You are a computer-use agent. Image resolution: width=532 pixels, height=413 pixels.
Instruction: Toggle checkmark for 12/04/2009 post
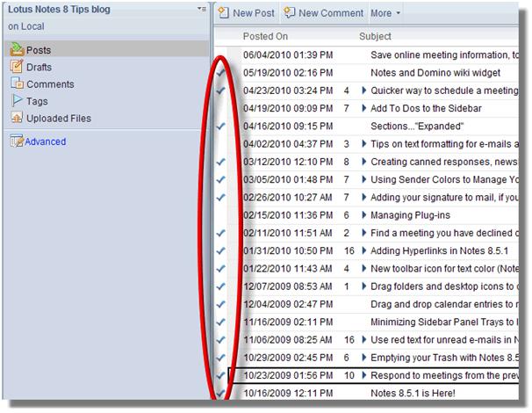[221, 304]
